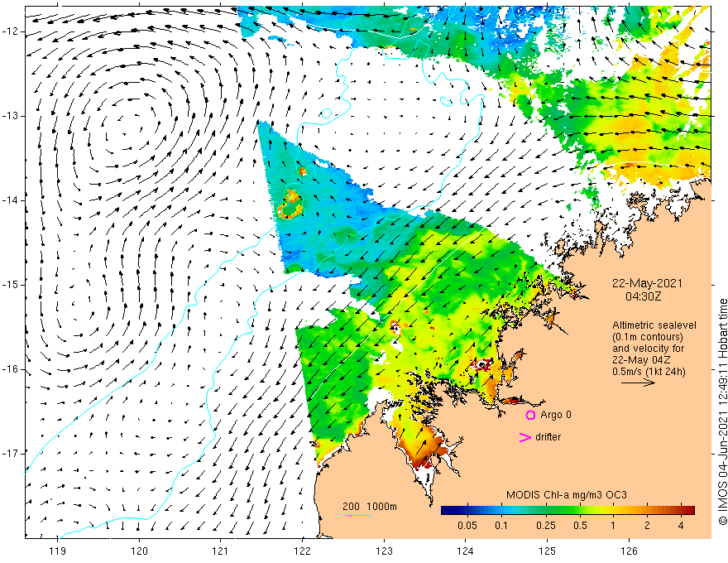Click the colorbar label '0.5'
728x563 pixels.
coord(581,526)
